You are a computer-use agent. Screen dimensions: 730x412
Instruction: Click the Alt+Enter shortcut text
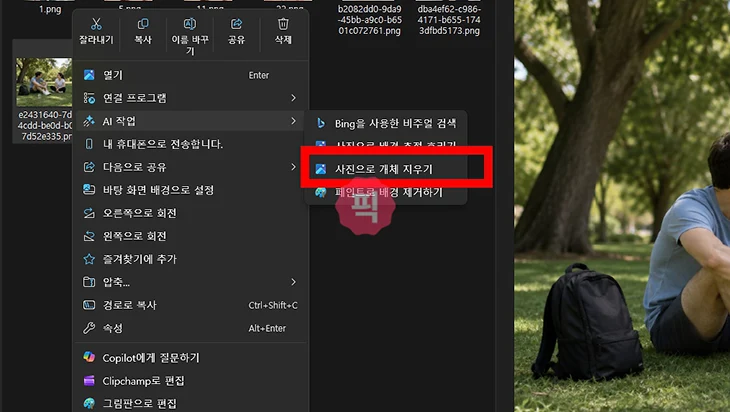tap(267, 328)
